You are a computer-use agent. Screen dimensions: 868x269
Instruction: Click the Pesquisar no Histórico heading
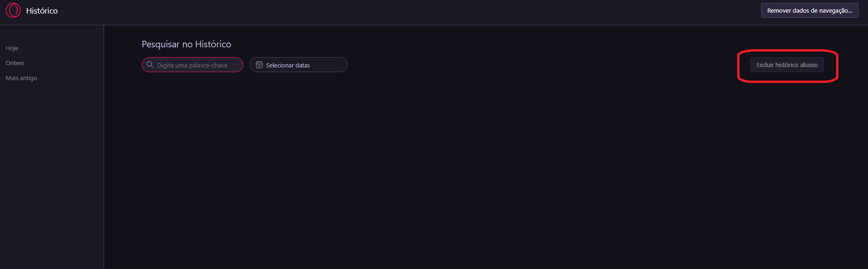click(x=186, y=45)
